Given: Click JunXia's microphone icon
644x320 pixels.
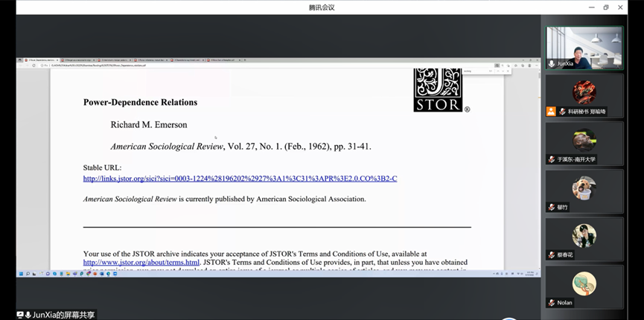Looking at the screenshot, I should click(x=552, y=64).
